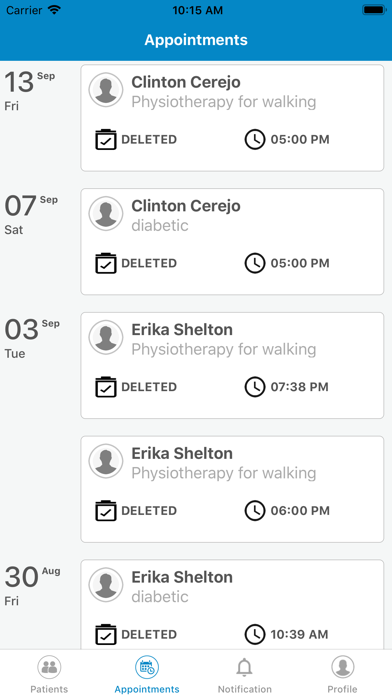Tap the DELETED status icon on diabetic 07 Sep card
This screenshot has width=392, height=696.
106,263
